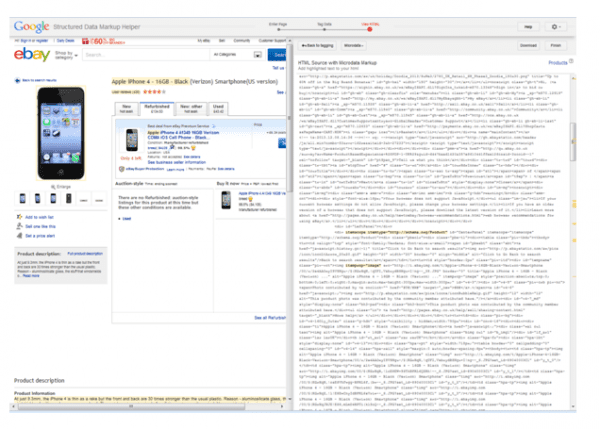Select the second iPhone thumbnail below Enlarge
This screenshot has height=429, width=600.
38,198
